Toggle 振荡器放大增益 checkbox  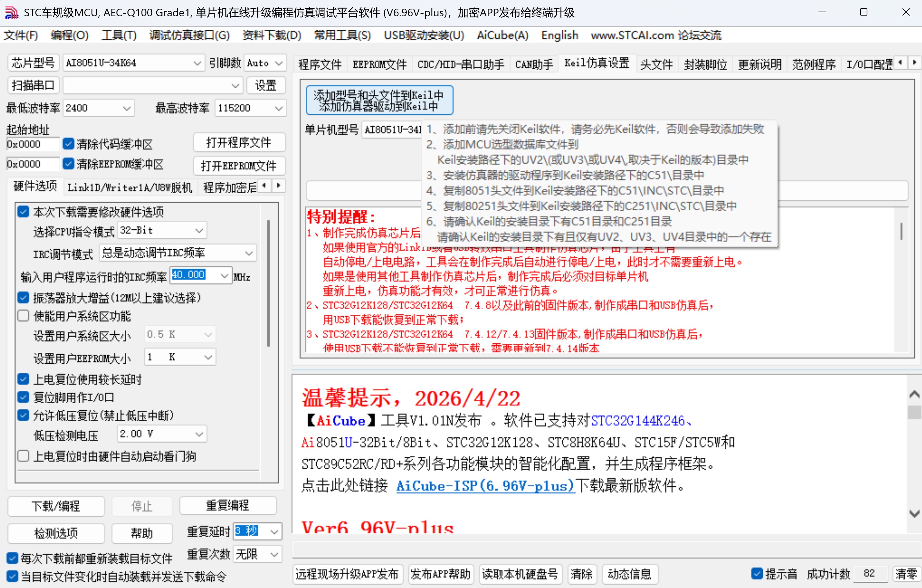pyautogui.click(x=24, y=297)
